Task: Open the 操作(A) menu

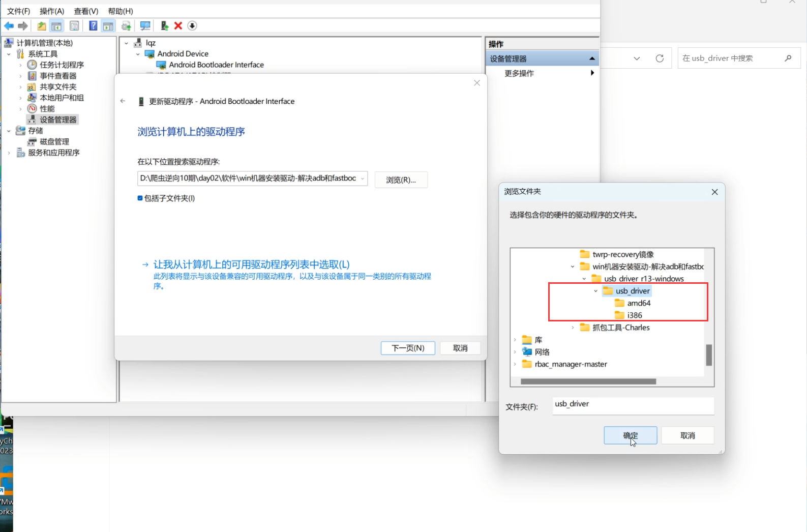Action: [x=52, y=11]
